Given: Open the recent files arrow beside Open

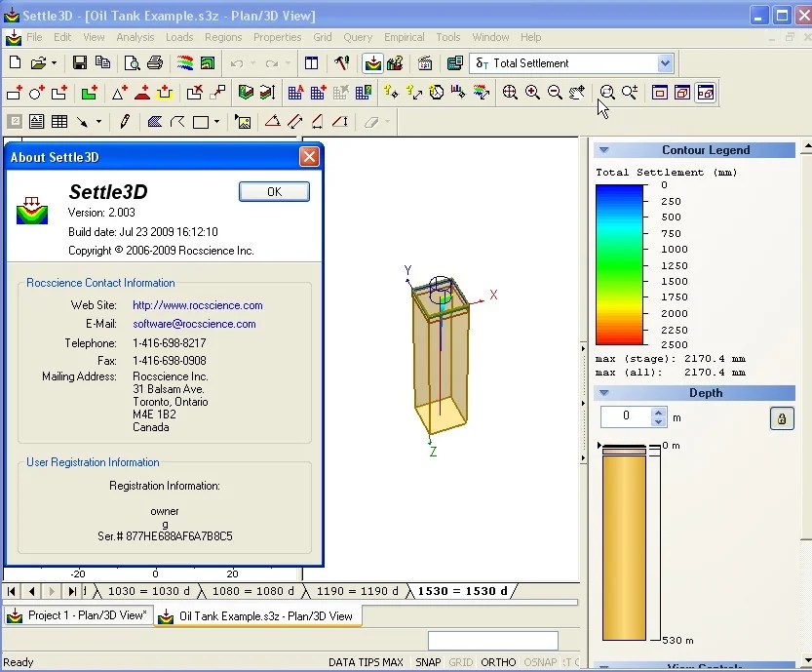Looking at the screenshot, I should tap(54, 63).
